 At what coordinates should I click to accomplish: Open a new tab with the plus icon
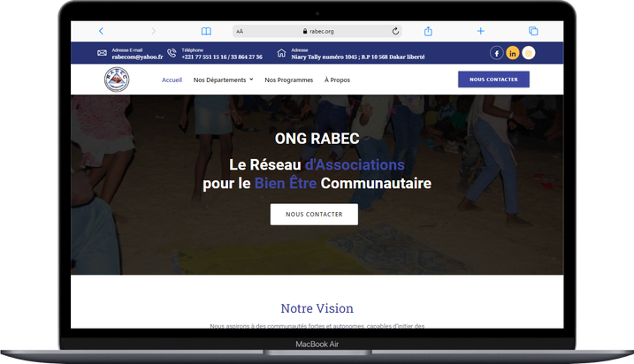tap(481, 31)
